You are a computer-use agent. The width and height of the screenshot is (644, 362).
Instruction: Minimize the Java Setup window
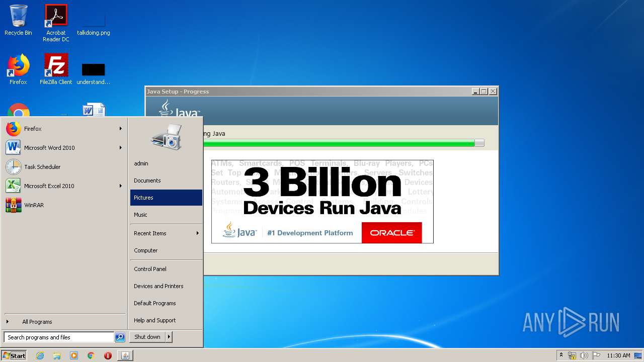point(475,92)
